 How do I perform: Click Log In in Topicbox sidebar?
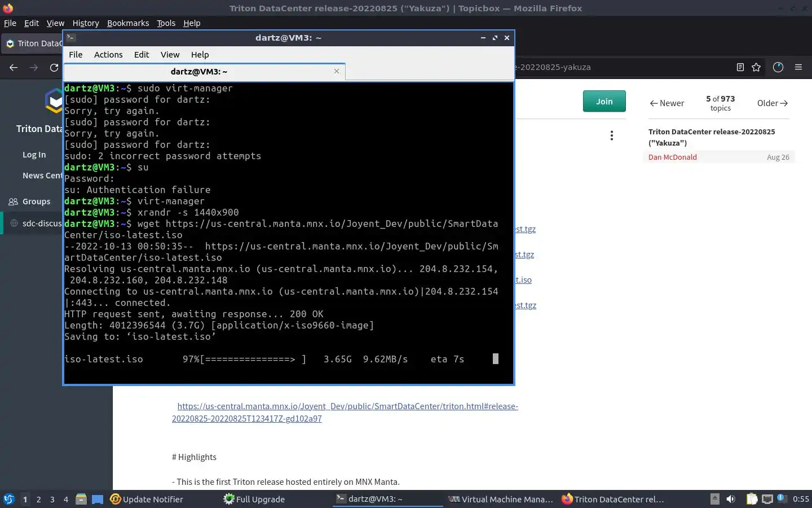click(x=34, y=155)
